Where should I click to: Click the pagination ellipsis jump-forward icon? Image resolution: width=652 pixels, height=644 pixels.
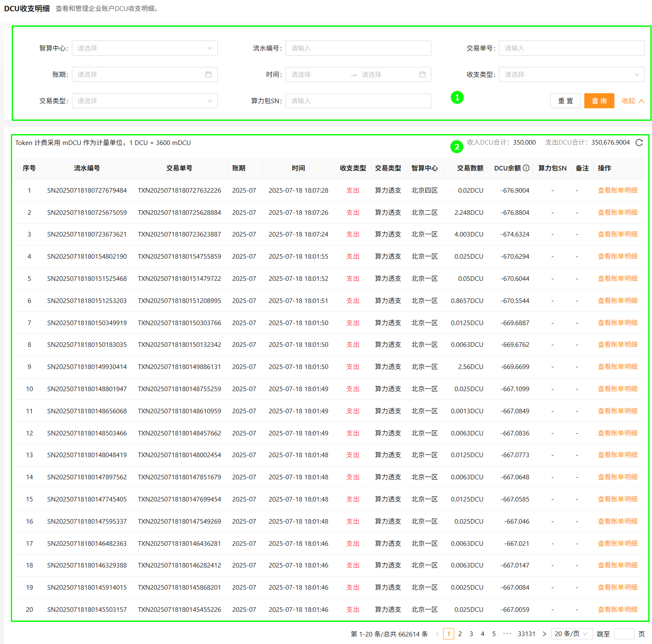tap(507, 634)
